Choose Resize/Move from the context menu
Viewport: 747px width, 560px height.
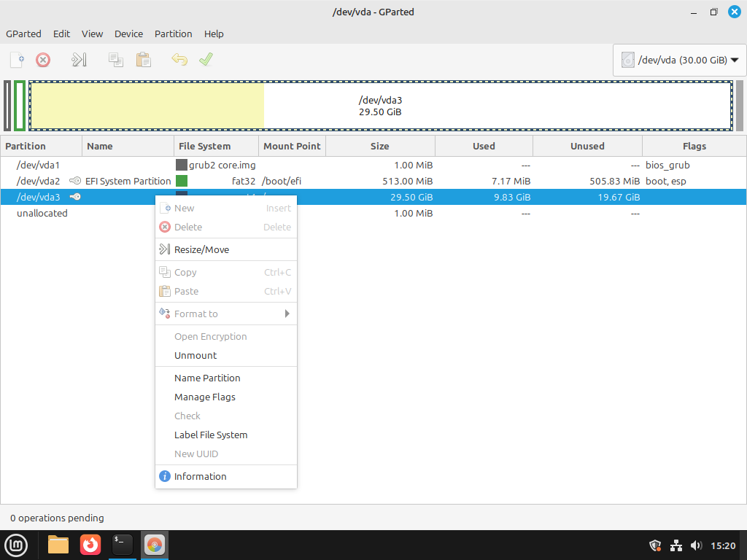point(201,249)
